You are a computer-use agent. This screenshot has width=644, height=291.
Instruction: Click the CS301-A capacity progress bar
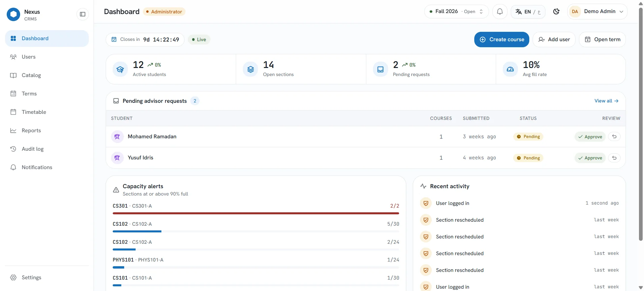tap(256, 213)
